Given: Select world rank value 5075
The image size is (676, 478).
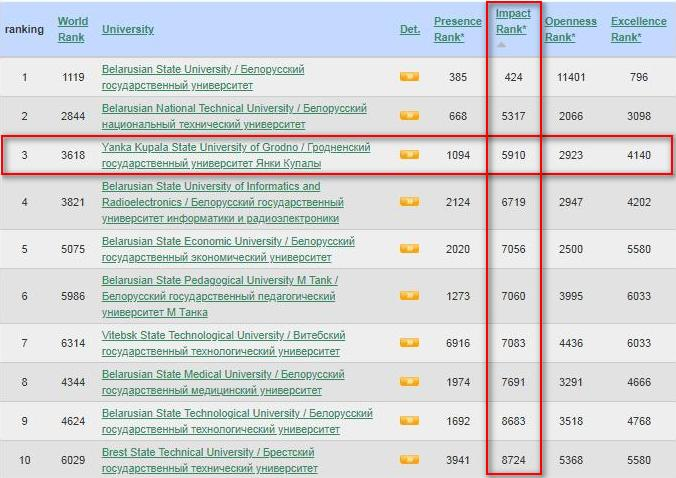Looking at the screenshot, I should point(73,249).
